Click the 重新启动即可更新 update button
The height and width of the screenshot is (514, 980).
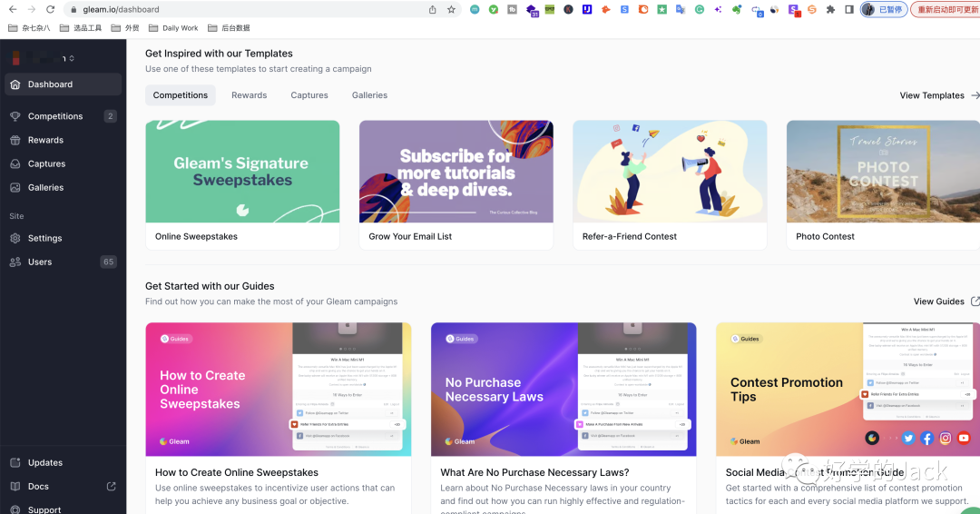point(946,9)
